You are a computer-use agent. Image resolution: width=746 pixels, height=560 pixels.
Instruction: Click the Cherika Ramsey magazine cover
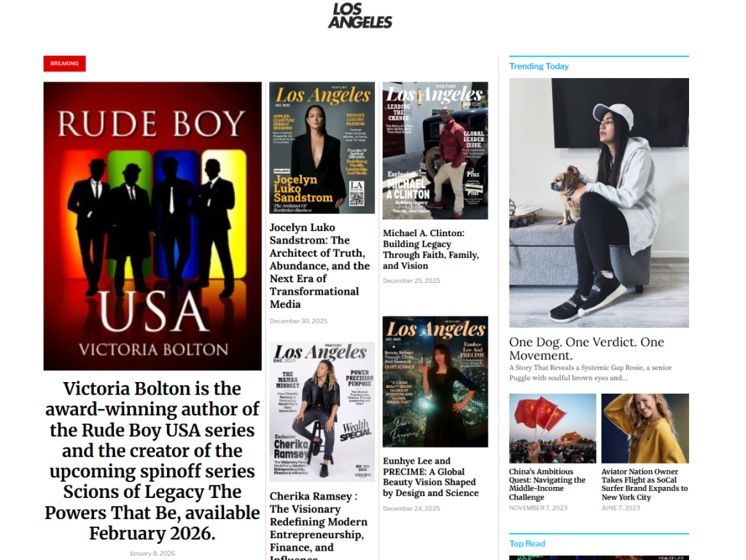tap(322, 412)
